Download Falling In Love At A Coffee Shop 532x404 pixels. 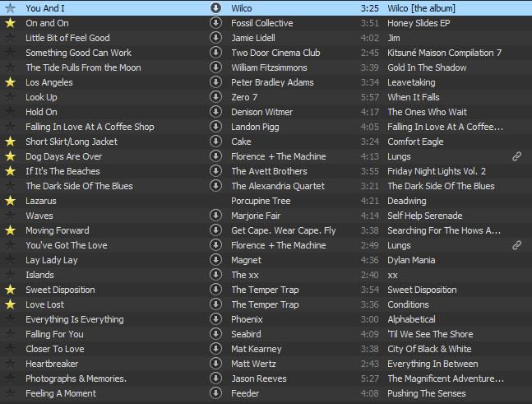pos(215,126)
